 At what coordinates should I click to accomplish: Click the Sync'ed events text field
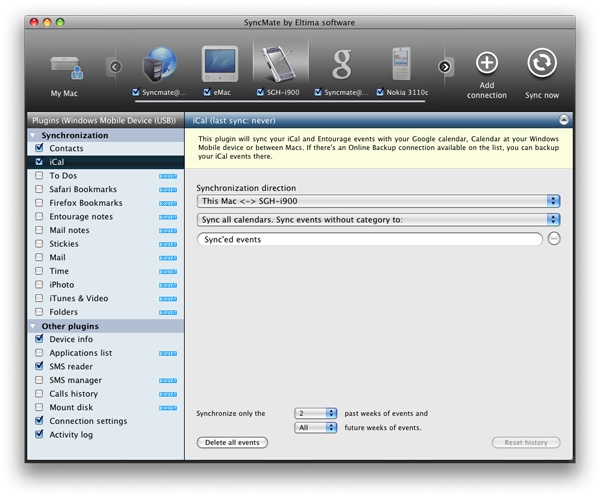tap(370, 240)
